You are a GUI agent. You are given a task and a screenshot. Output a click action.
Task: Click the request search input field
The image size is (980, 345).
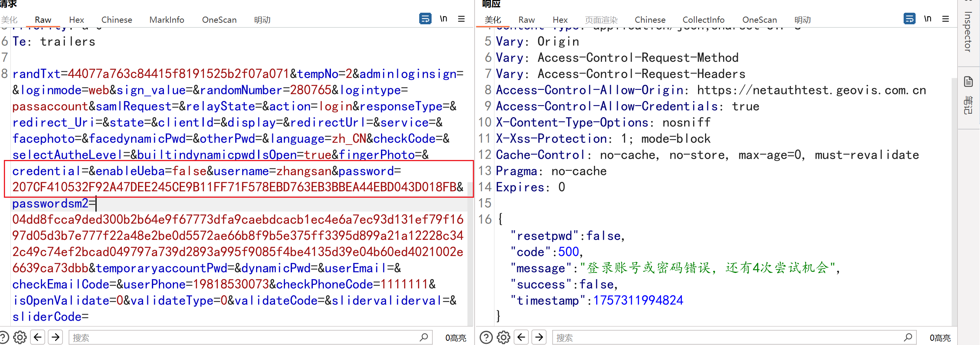click(x=243, y=338)
